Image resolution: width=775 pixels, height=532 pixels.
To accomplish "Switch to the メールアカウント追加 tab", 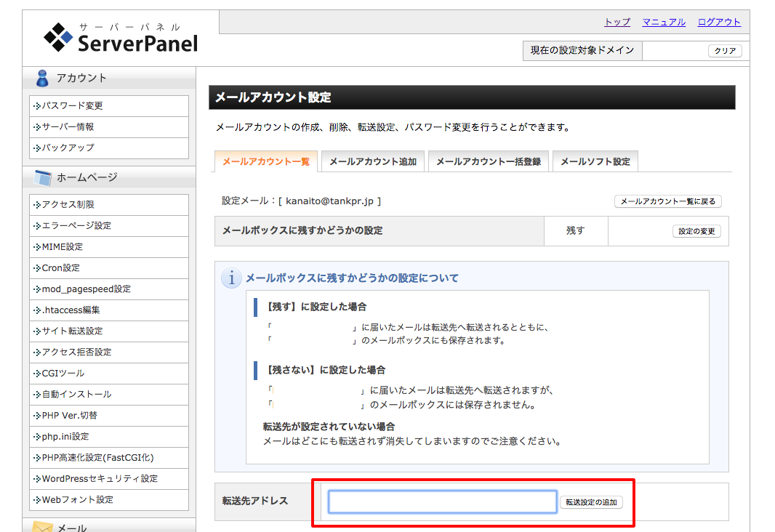I will coord(373,161).
